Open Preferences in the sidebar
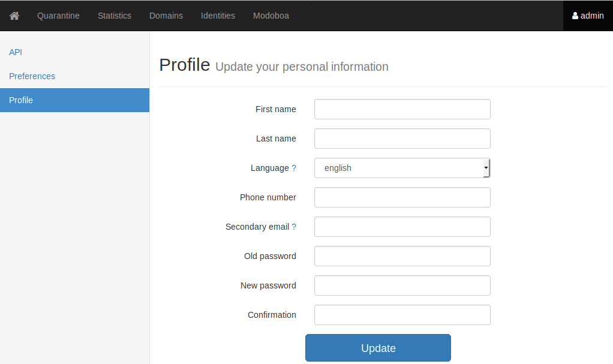The image size is (613, 364). coord(32,76)
